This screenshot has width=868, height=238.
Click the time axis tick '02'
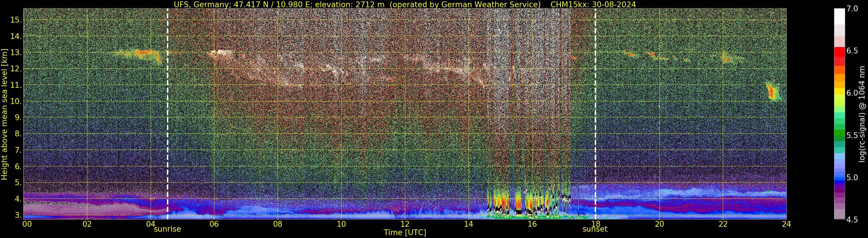click(87, 224)
